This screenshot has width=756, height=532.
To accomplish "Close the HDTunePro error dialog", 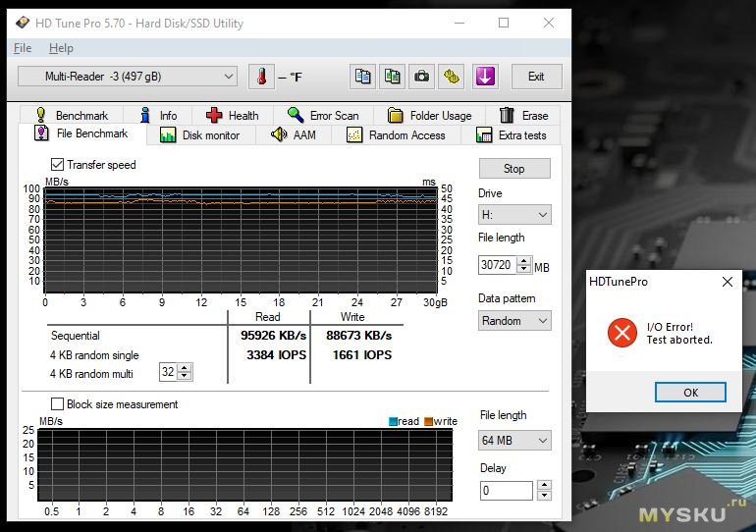I will tap(728, 282).
